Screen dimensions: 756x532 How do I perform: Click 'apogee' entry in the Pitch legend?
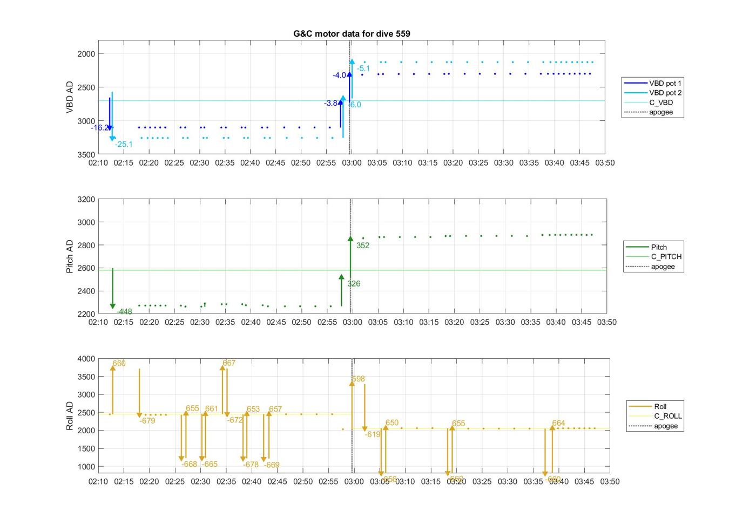(651, 267)
